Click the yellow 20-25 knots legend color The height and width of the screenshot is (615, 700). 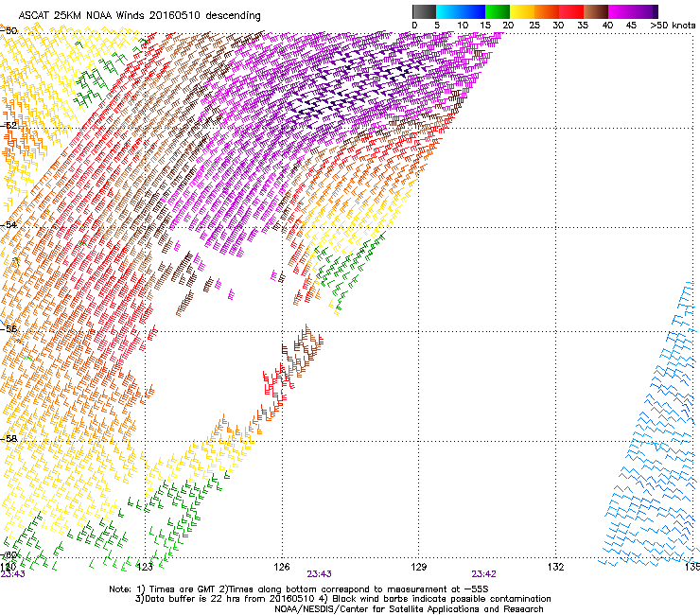pos(522,11)
